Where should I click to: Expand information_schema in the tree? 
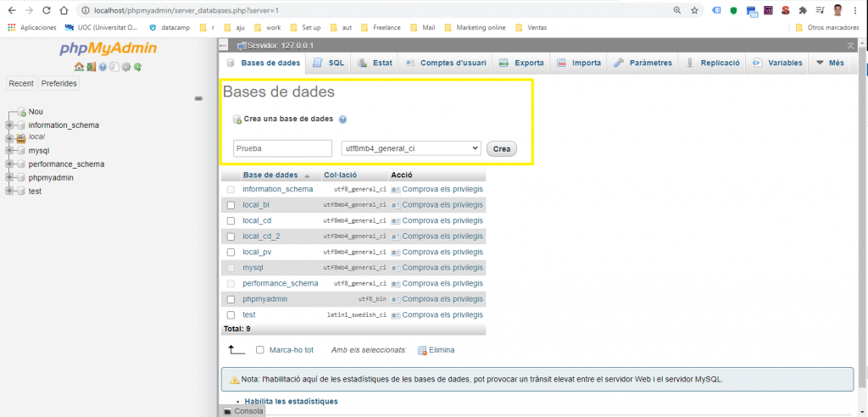point(9,125)
